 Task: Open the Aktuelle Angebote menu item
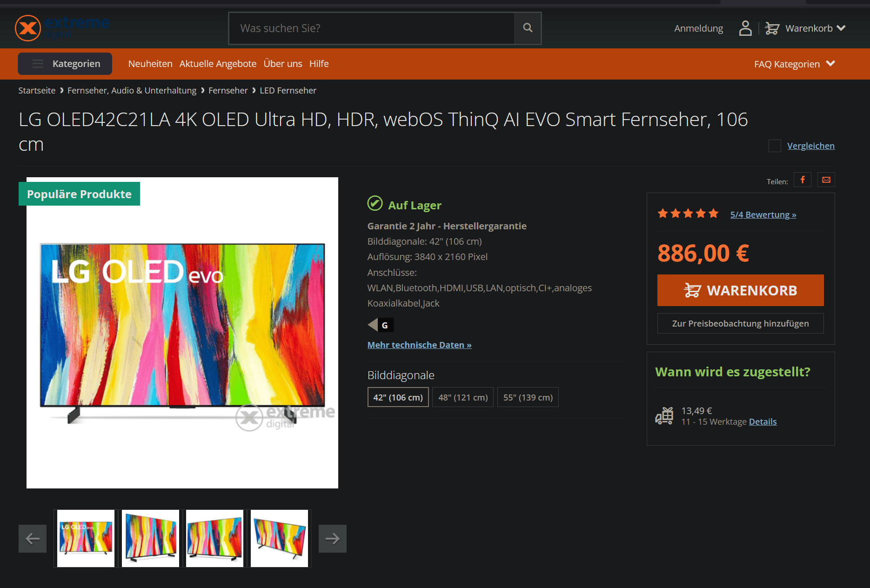click(218, 64)
